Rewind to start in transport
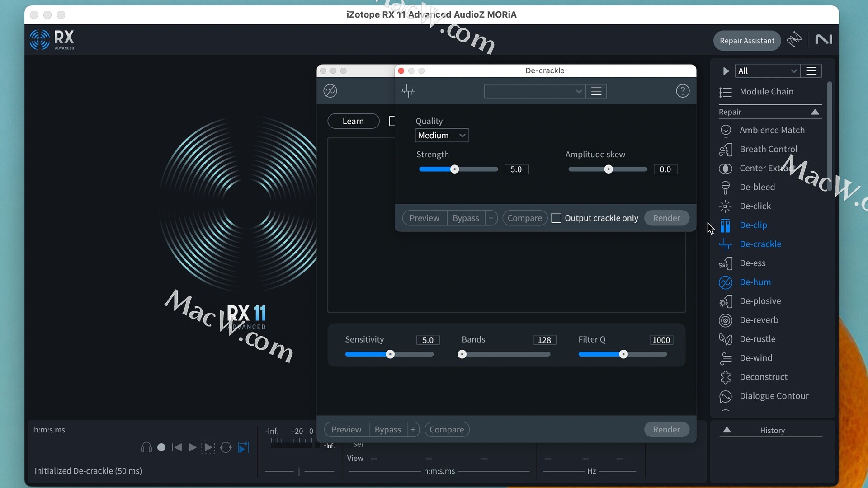The width and height of the screenshot is (868, 488). [x=177, y=447]
